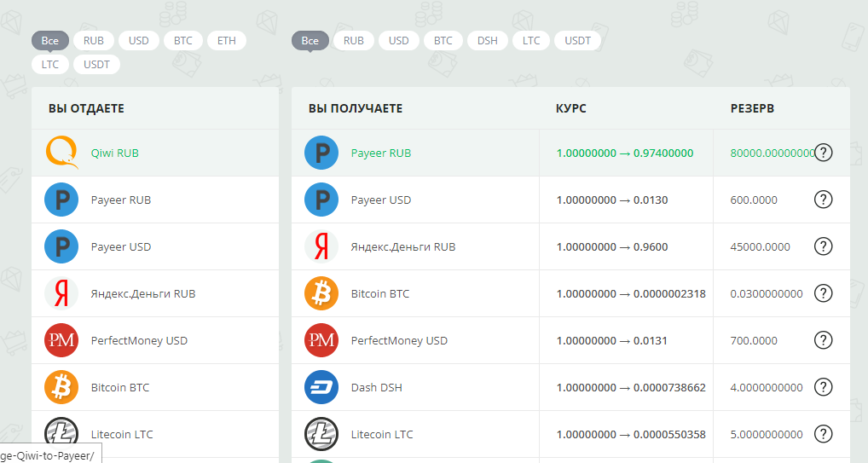Select Dash DSH label in receive list
This screenshot has width=868, height=463.
click(376, 388)
